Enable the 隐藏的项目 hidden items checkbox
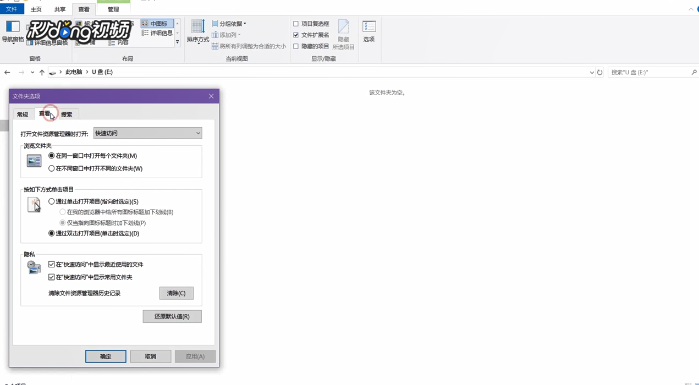The image size is (699, 385). coord(296,46)
